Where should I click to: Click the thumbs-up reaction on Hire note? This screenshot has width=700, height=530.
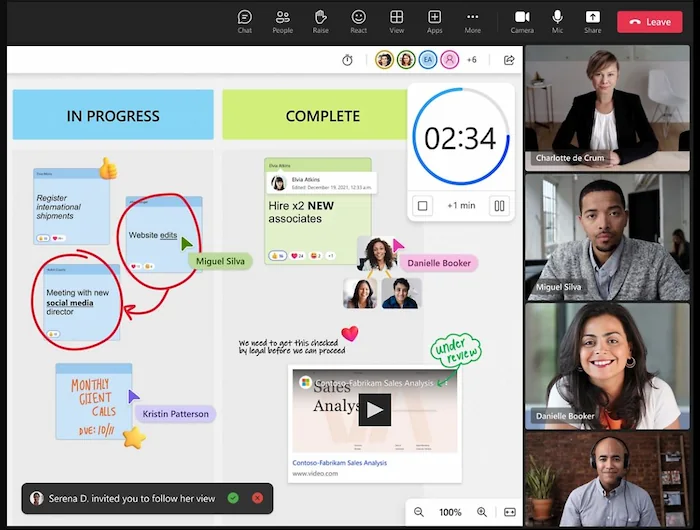pyautogui.click(x=277, y=256)
